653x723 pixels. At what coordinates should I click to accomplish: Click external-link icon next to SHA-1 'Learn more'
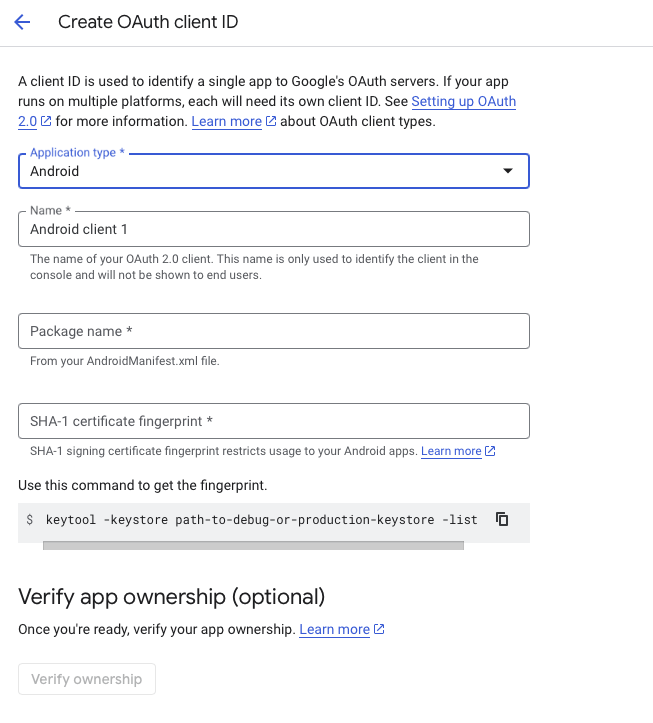(x=490, y=452)
